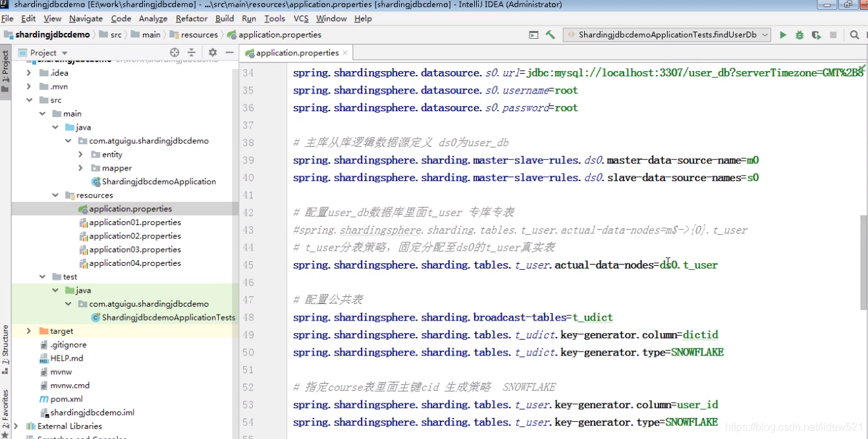This screenshot has width=868, height=439.
Task: Hide the Project tool window
Action: point(229,53)
